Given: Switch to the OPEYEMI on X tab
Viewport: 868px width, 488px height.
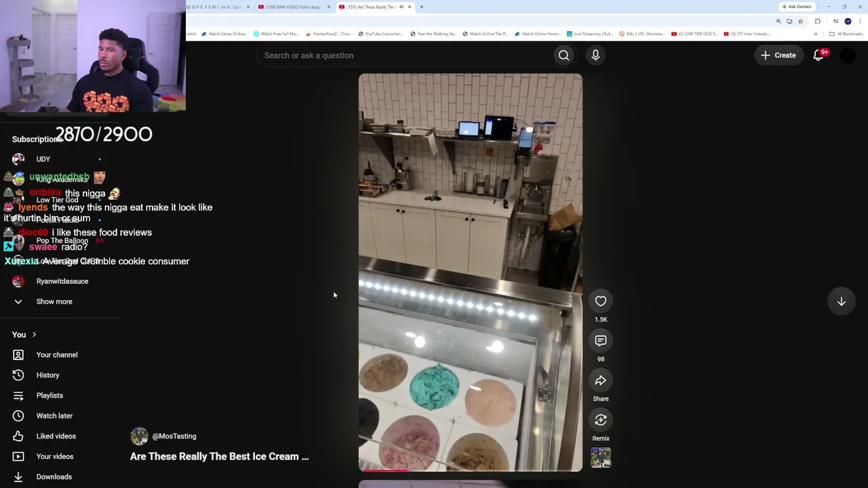Looking at the screenshot, I should pos(217,7).
